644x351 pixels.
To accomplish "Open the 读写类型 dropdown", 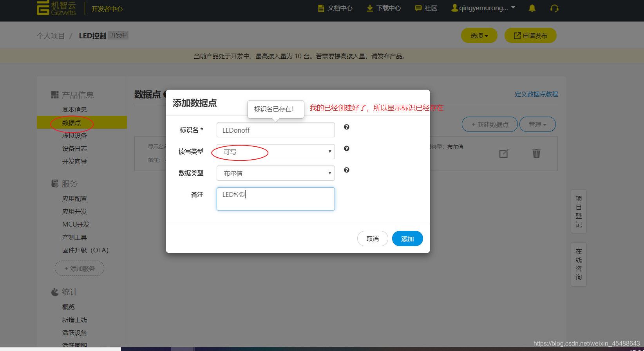I will click(276, 152).
